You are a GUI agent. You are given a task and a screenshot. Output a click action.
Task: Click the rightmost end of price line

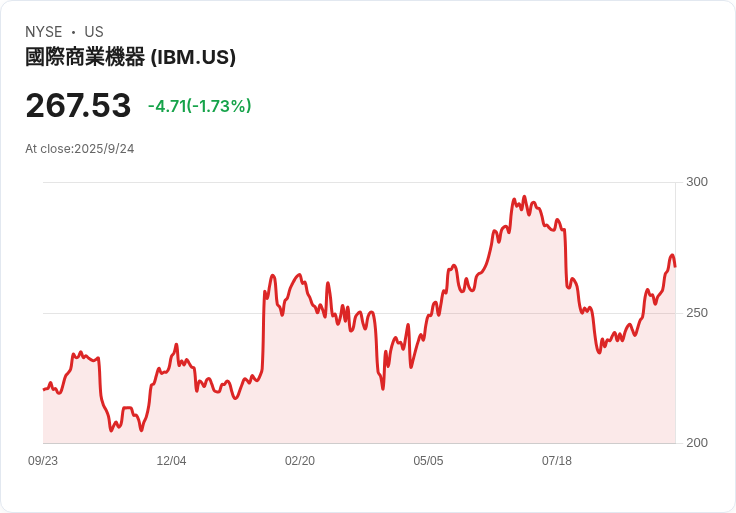point(674,266)
